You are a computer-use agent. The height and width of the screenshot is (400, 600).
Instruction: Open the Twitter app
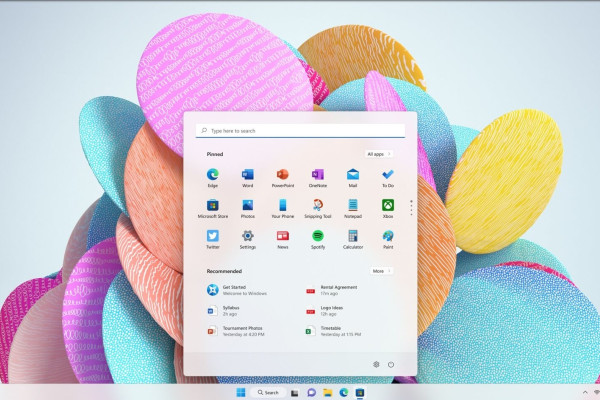(x=213, y=239)
